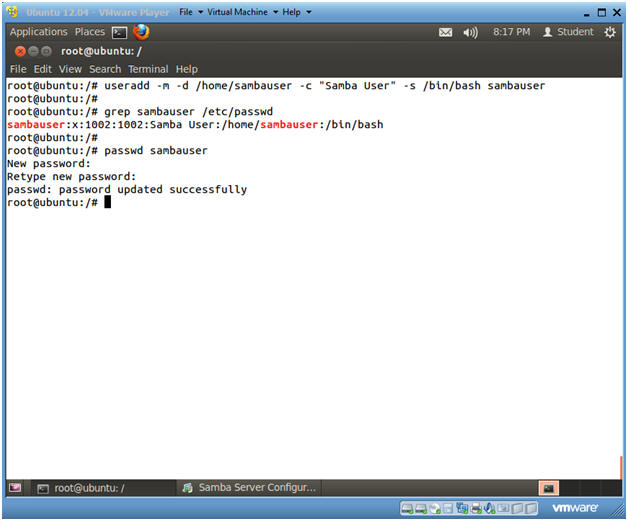This screenshot has width=628, height=521.
Task: Open the Terminal menu in menu bar
Action: tap(148, 69)
